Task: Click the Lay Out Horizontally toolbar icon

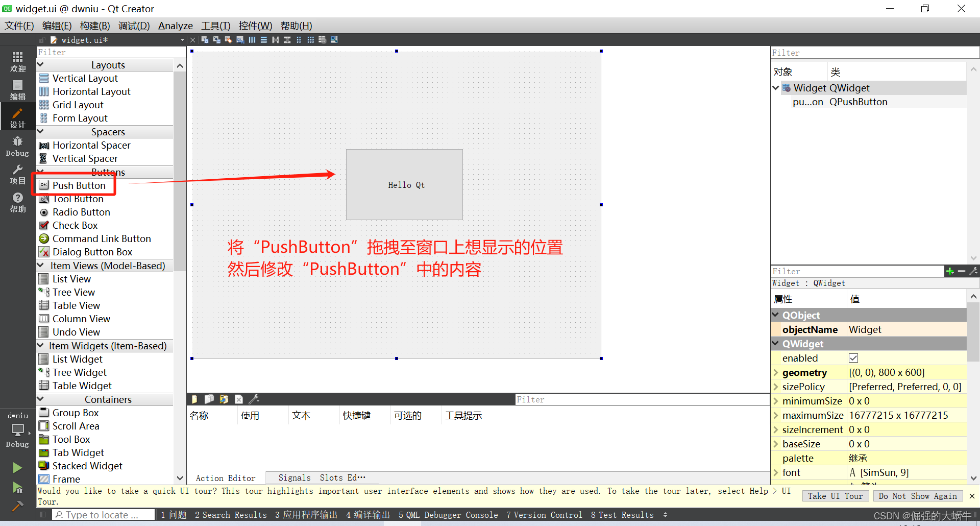Action: 252,39
